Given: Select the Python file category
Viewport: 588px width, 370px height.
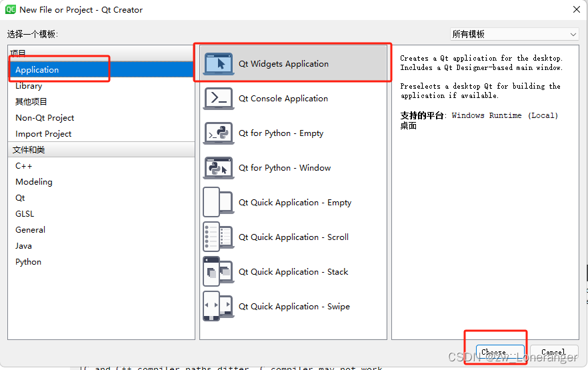Looking at the screenshot, I should pyautogui.click(x=101, y=261).
